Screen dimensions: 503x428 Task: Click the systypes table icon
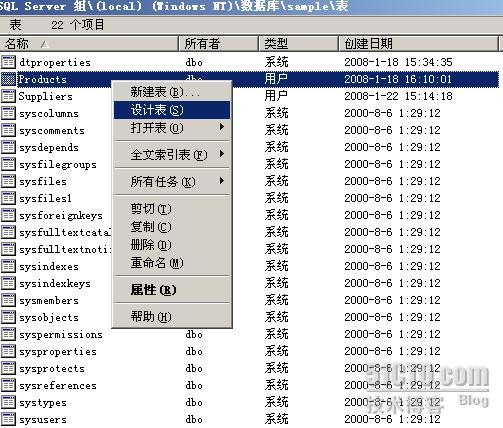point(8,402)
